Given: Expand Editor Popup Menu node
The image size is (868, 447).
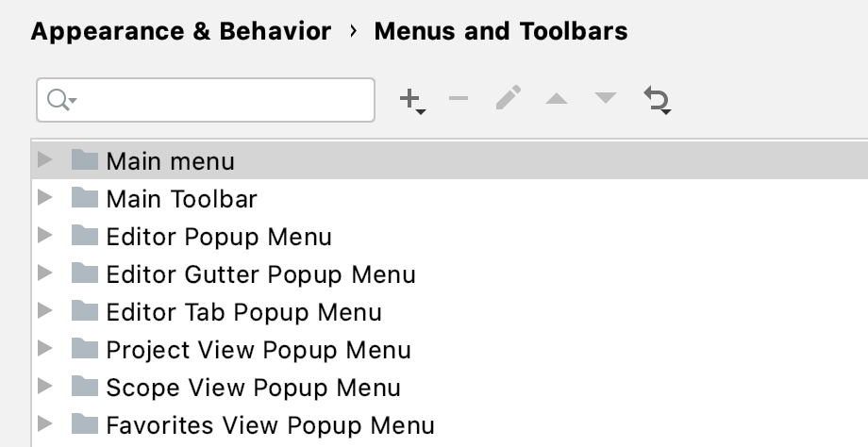Looking at the screenshot, I should 45,235.
